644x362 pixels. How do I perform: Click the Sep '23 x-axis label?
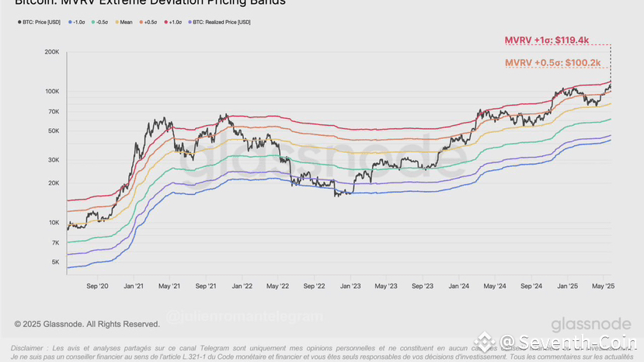click(x=423, y=286)
